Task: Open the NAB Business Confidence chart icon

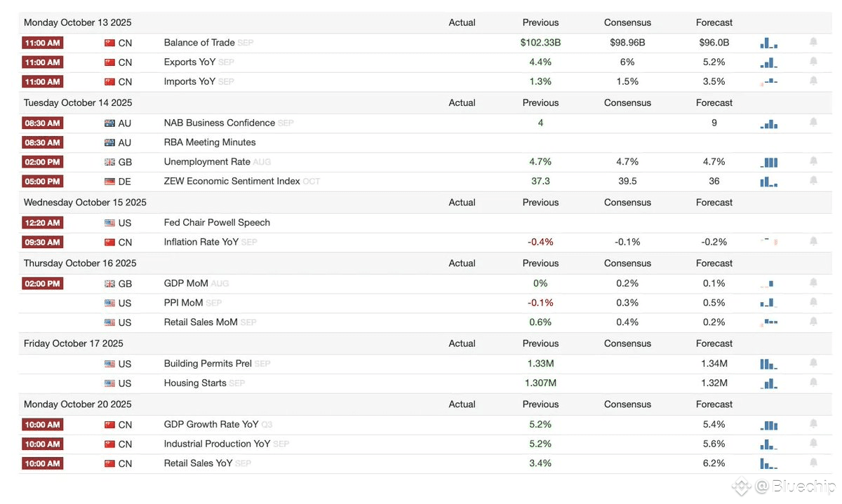Action: click(x=769, y=123)
